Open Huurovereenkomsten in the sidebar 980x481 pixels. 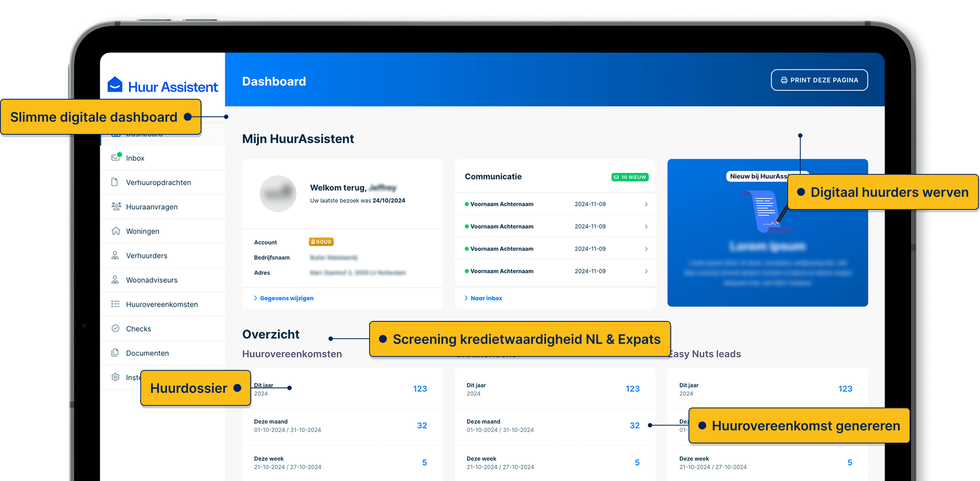point(162,304)
